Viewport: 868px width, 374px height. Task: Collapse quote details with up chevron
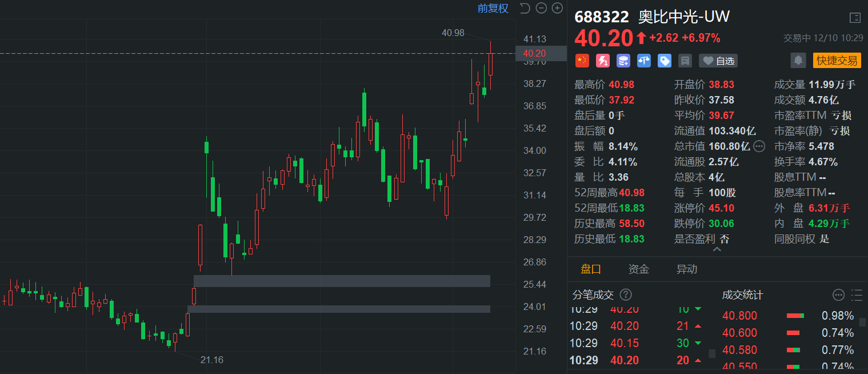717,249
